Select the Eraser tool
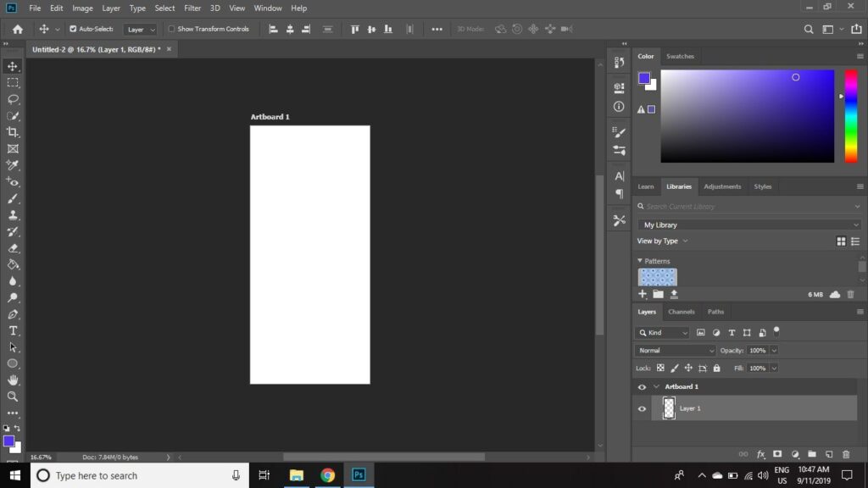868x488 pixels. [x=13, y=248]
